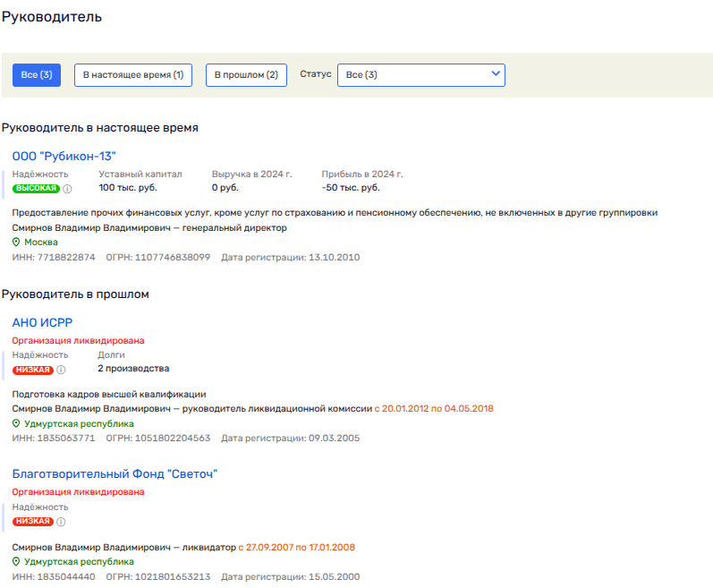Select the Все (3) filter
Image resolution: width=713 pixels, height=588 pixels.
pos(37,75)
